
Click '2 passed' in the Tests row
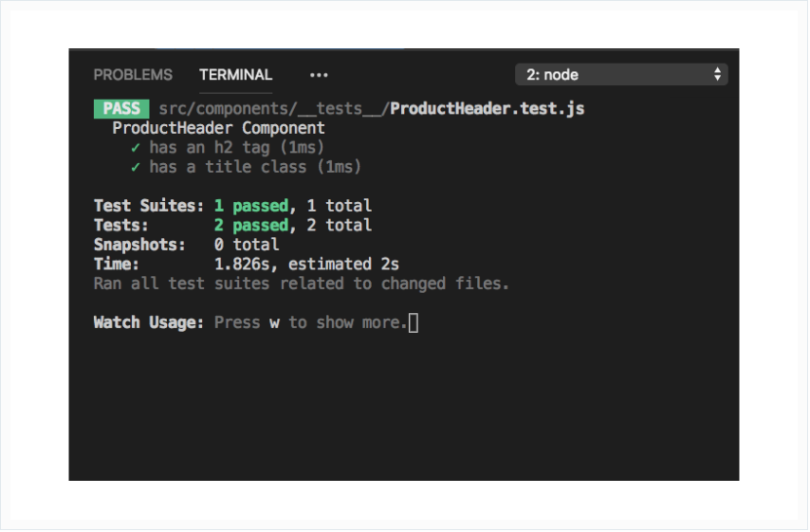(x=250, y=225)
